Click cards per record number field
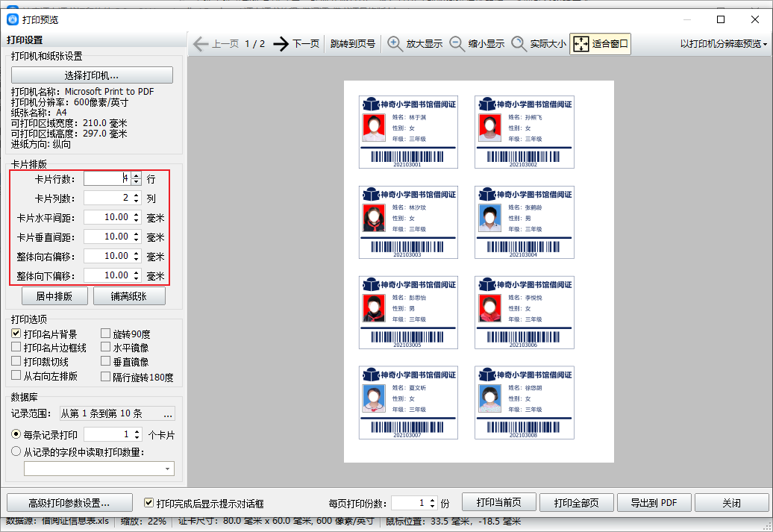The height and width of the screenshot is (532, 773). pyautogui.click(x=107, y=434)
